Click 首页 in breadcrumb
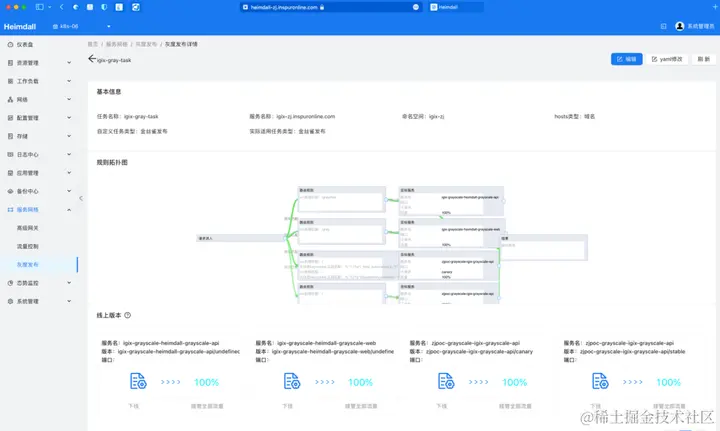This screenshot has width=720, height=431. click(x=93, y=44)
